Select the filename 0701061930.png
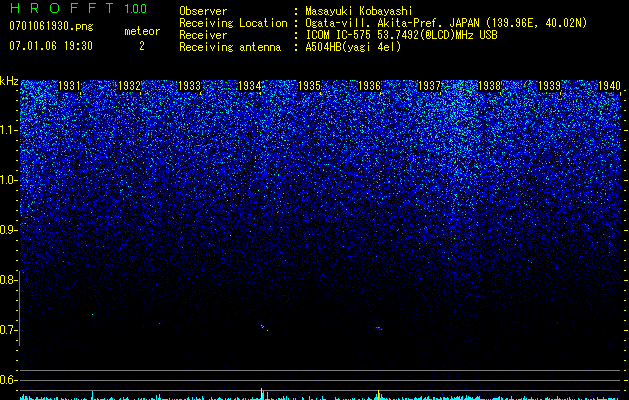629x400 pixels. tap(51, 26)
